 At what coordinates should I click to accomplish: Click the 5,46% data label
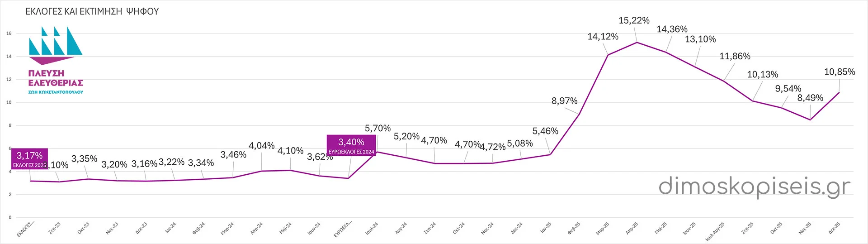pyautogui.click(x=545, y=131)
